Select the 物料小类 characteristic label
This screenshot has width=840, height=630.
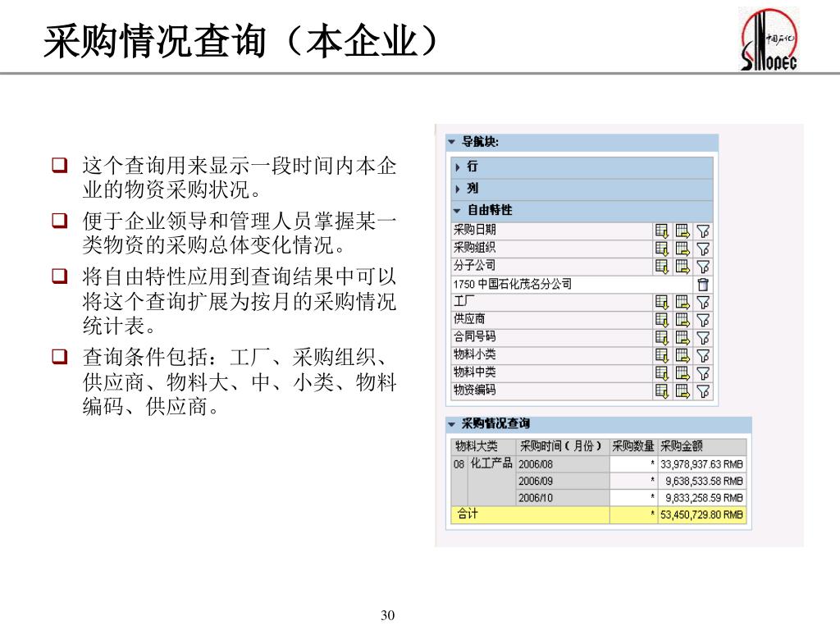(475, 354)
